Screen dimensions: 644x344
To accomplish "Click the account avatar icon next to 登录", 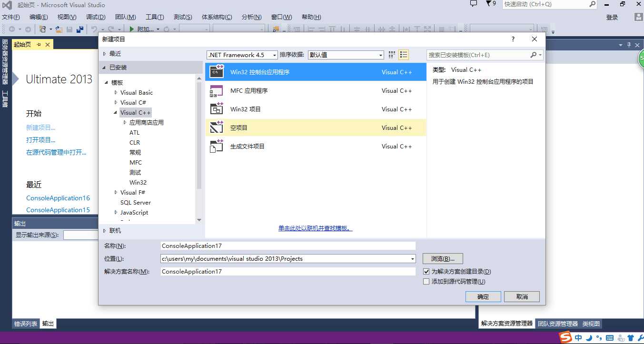I will [639, 17].
